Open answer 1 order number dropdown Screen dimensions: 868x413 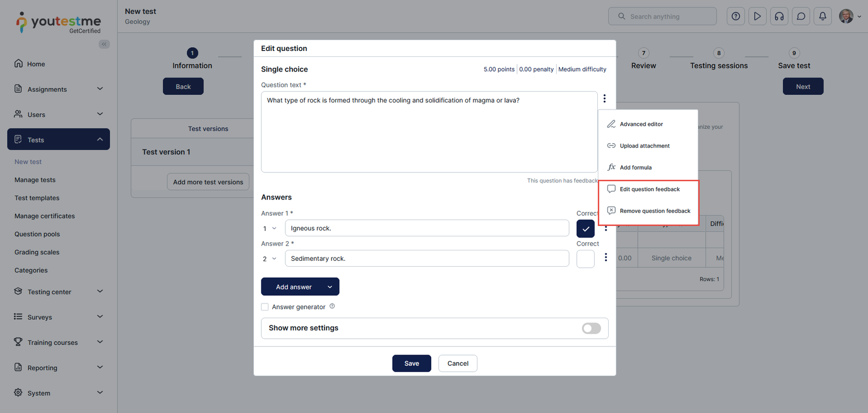coord(270,229)
